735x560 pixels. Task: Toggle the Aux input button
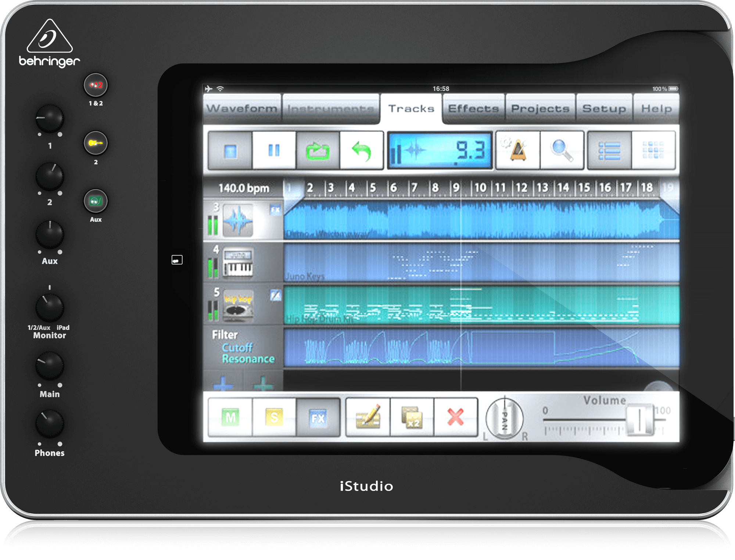pyautogui.click(x=96, y=201)
